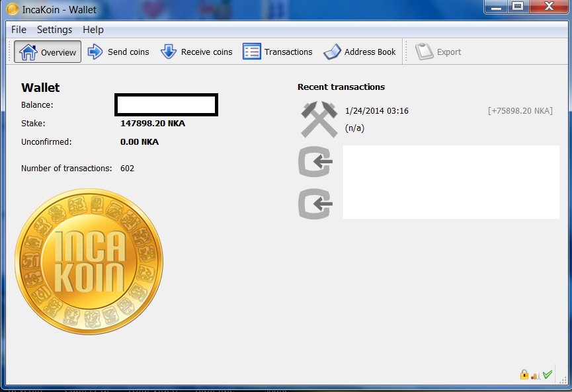Maximize the IncaKoin wallet window
The image size is (572, 392).
click(518, 6)
